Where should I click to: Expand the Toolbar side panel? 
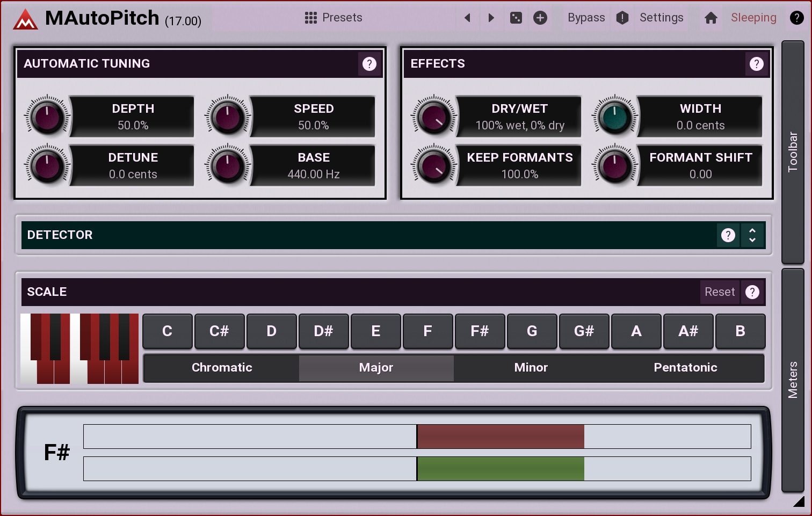pyautogui.click(x=793, y=152)
